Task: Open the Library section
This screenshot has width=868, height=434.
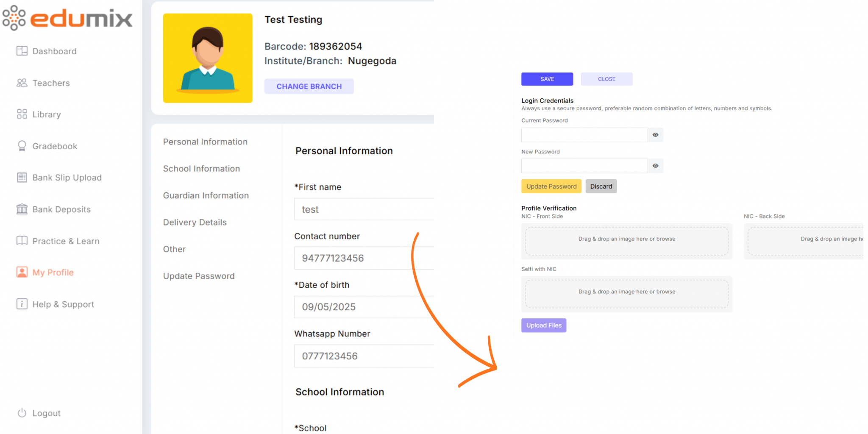Action: click(x=46, y=114)
